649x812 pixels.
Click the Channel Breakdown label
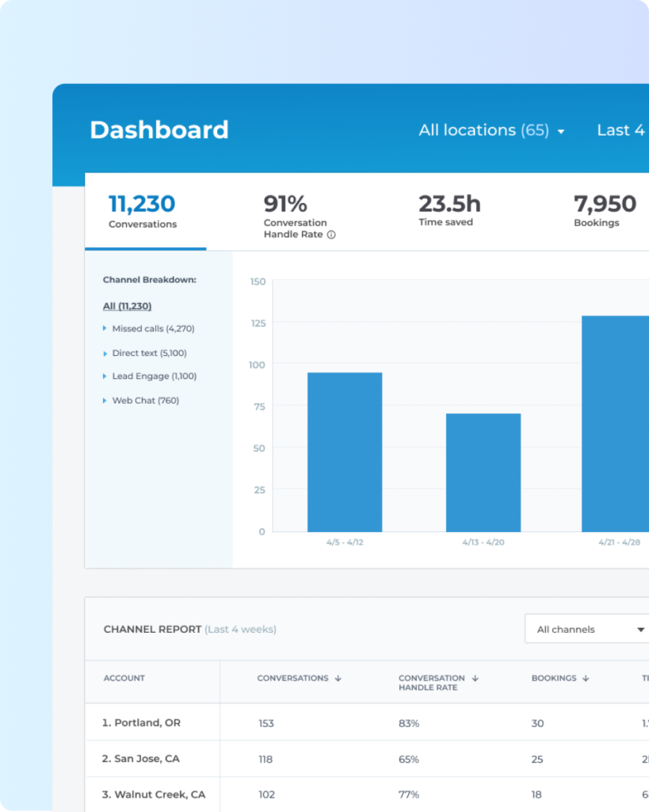pyautogui.click(x=150, y=280)
